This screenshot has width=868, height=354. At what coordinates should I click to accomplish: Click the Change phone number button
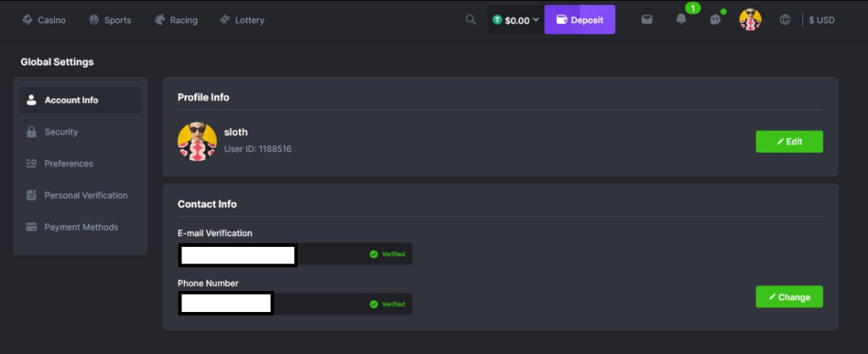point(789,297)
